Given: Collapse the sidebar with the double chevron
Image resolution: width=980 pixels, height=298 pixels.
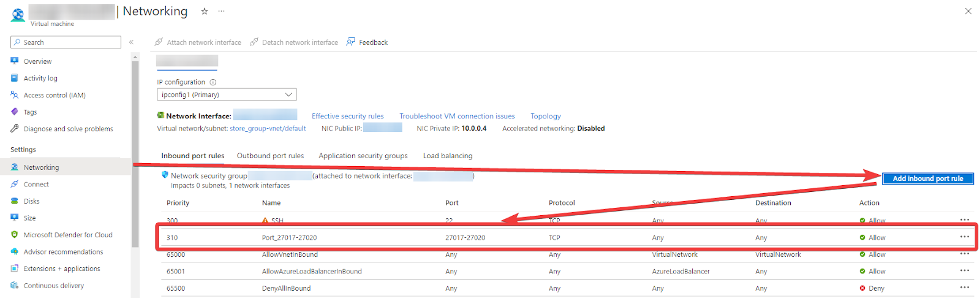Looking at the screenshot, I should pos(131,42).
